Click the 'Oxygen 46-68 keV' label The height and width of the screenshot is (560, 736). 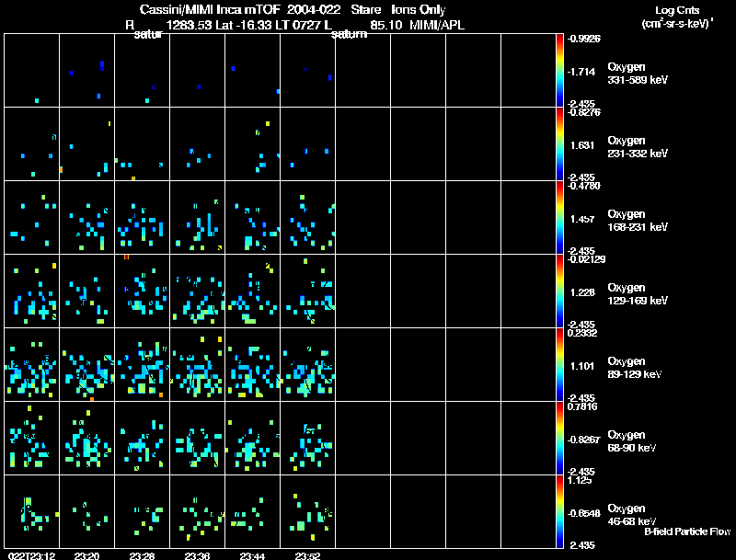pyautogui.click(x=632, y=515)
